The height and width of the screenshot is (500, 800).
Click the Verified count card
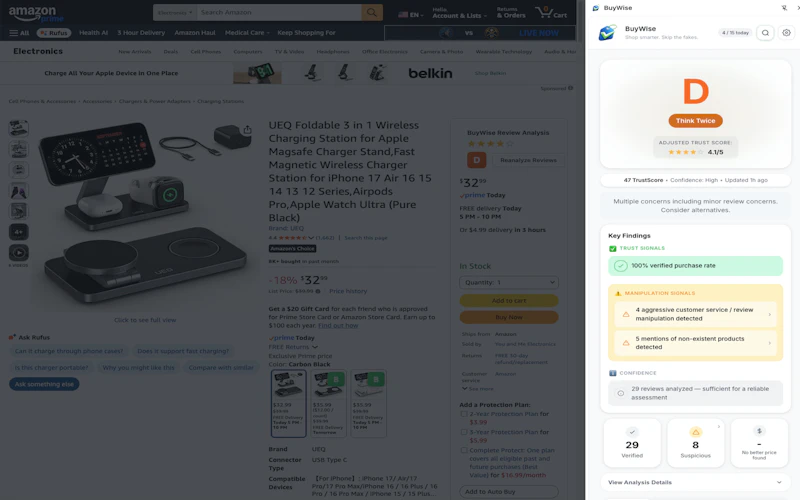coord(632,443)
